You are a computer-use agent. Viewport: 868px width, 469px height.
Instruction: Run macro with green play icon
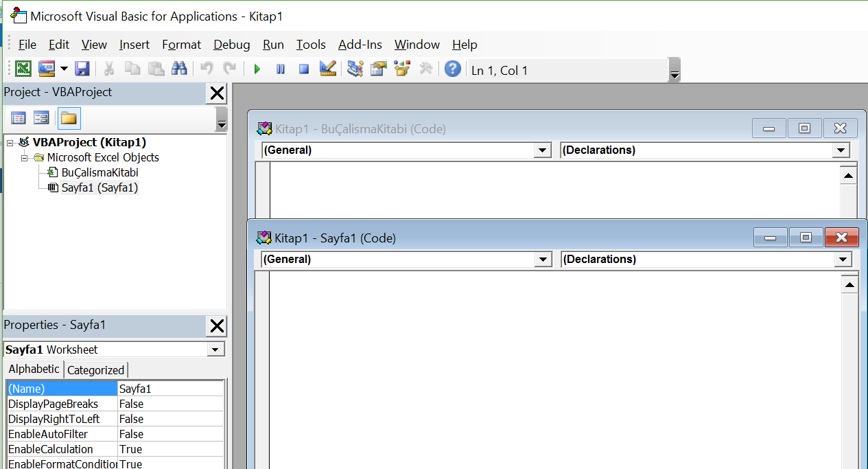257,69
